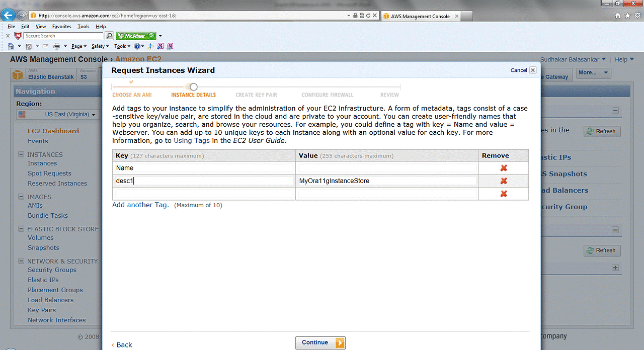Click the upper Refresh button behind the wizard
The height and width of the screenshot is (350, 644).
click(x=602, y=131)
